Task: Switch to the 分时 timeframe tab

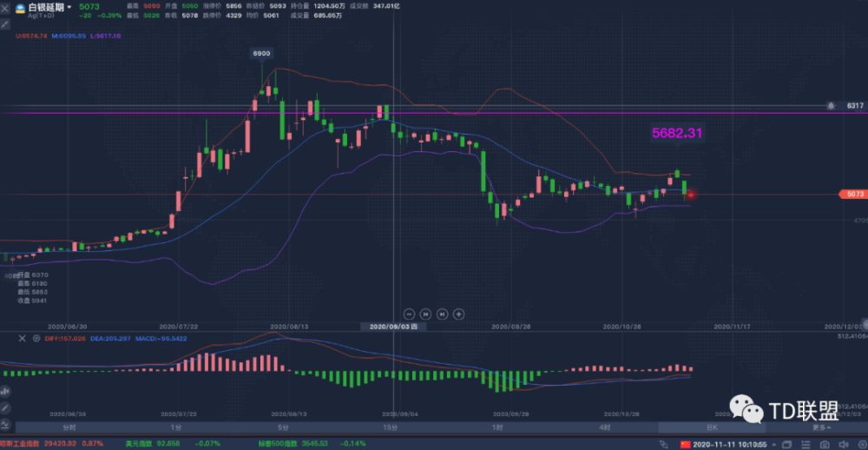Action: [69, 427]
